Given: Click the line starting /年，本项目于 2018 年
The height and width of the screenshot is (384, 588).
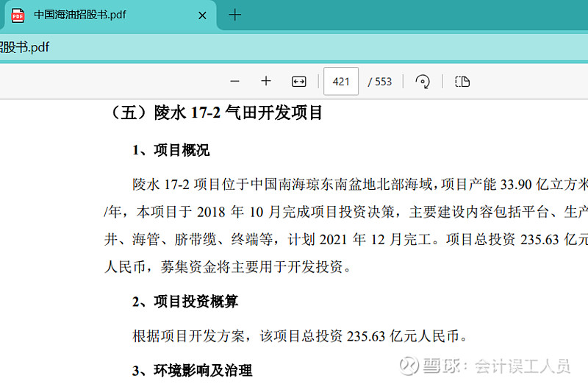Looking at the screenshot, I should point(346,212).
